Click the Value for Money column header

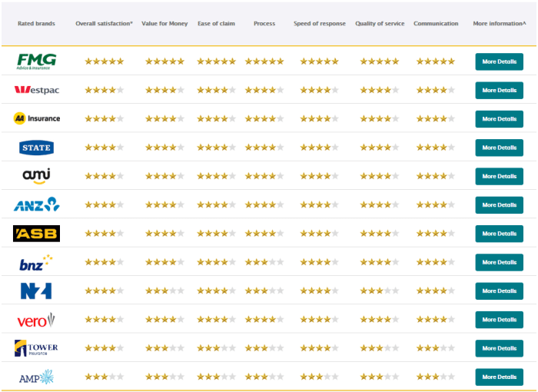pos(164,24)
